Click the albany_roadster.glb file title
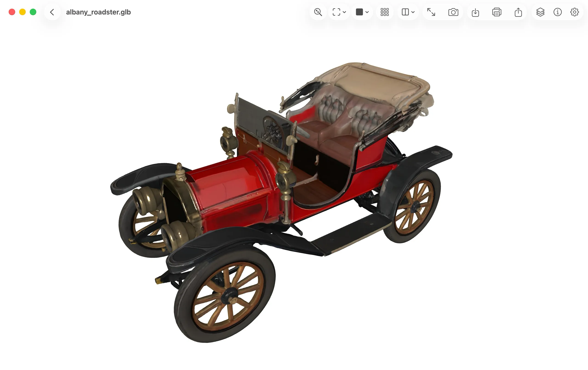The width and height of the screenshot is (588, 370). (98, 12)
